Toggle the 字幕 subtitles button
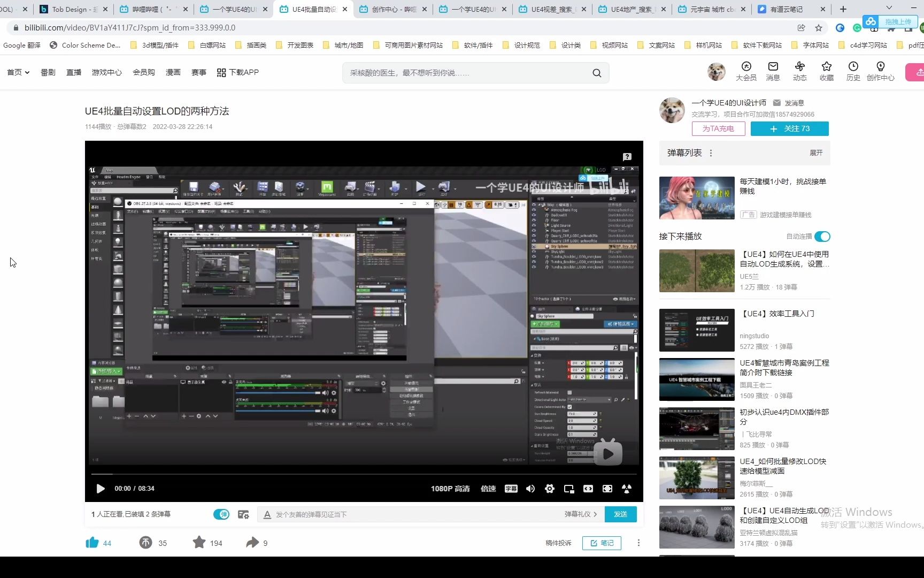 (x=511, y=489)
